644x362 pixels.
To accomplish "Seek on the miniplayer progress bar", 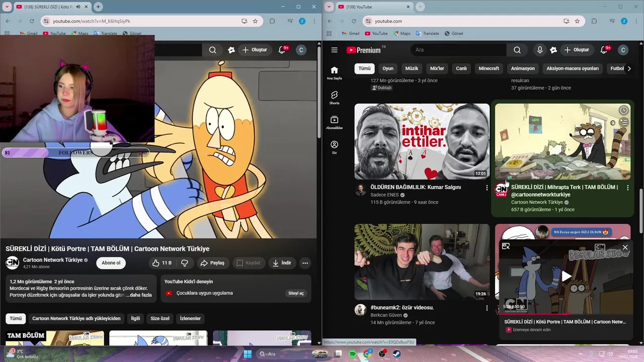I will (x=566, y=314).
